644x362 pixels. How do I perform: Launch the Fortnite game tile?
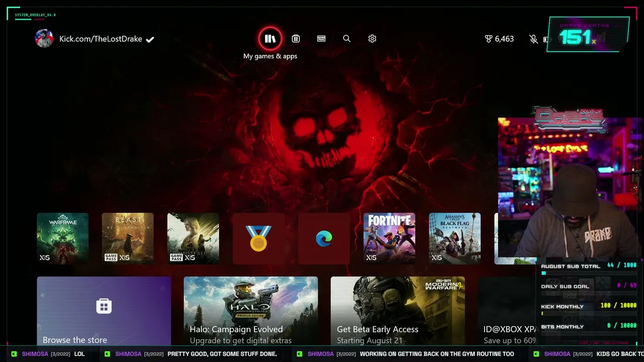pos(389,238)
